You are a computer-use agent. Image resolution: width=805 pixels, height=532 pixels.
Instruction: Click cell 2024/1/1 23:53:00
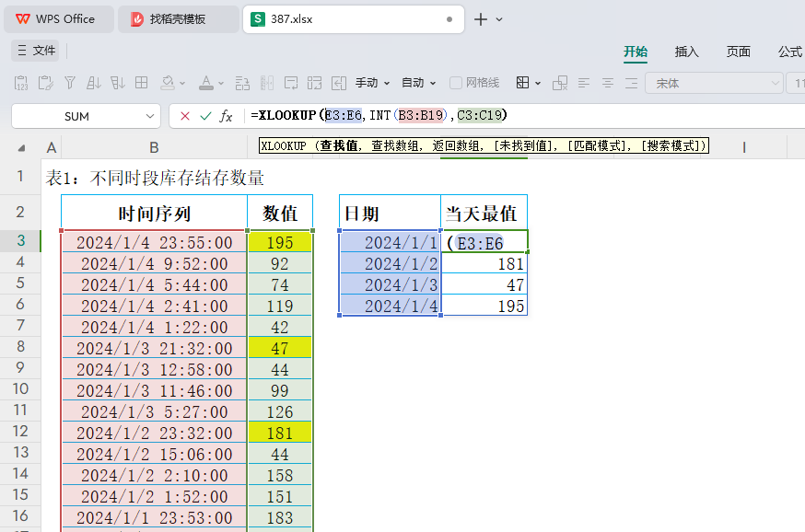tap(154, 517)
